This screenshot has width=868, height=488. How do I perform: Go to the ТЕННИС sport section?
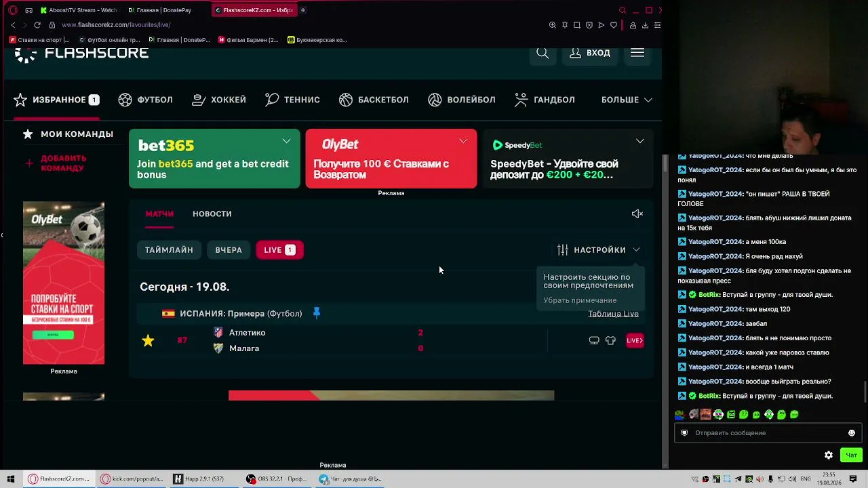coord(292,100)
